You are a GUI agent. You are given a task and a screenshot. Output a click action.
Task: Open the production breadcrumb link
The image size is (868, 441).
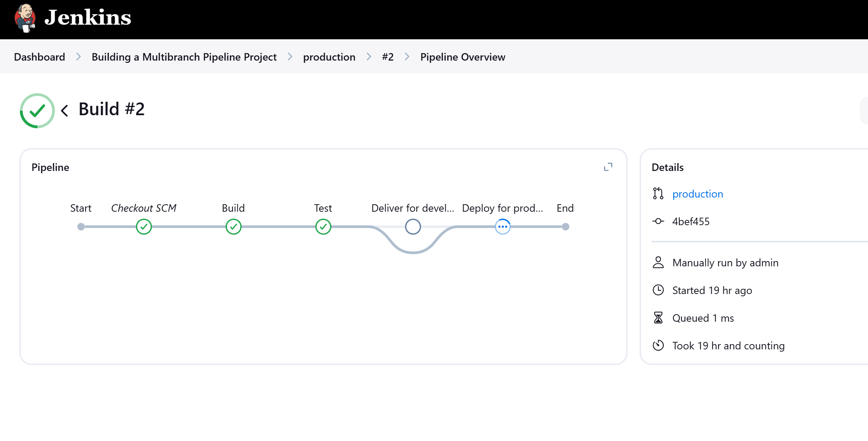tap(329, 57)
